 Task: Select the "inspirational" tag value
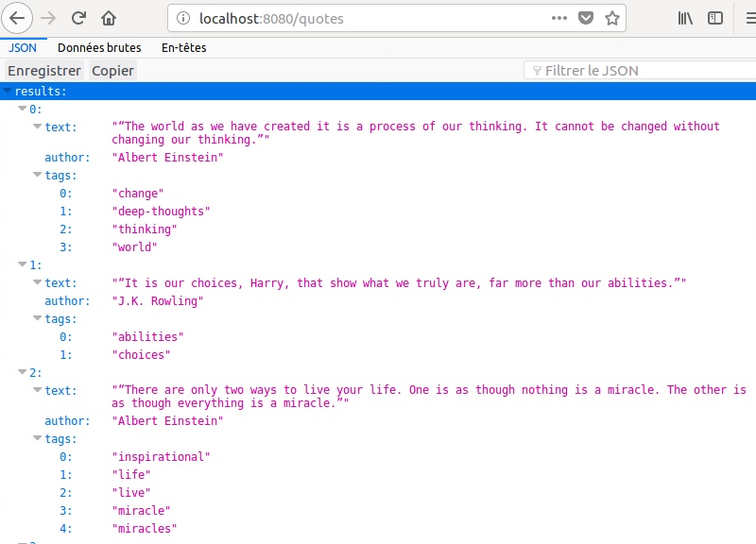(x=161, y=457)
